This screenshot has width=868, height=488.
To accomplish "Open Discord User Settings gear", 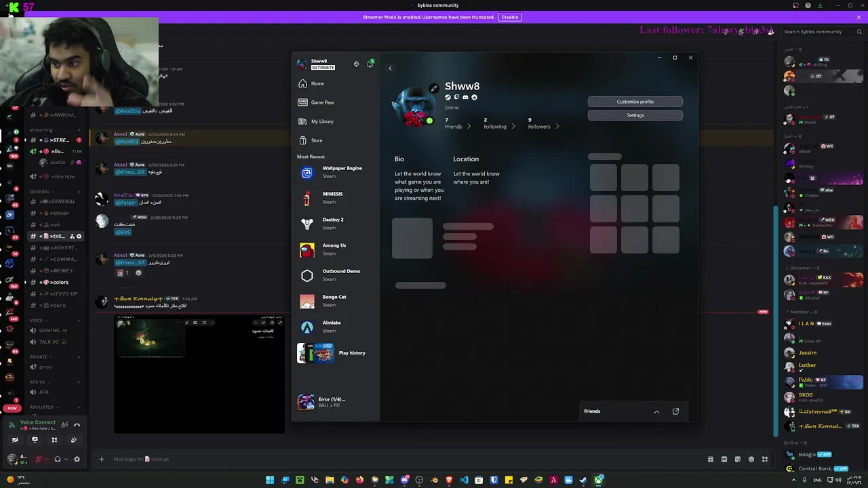I will point(77,459).
